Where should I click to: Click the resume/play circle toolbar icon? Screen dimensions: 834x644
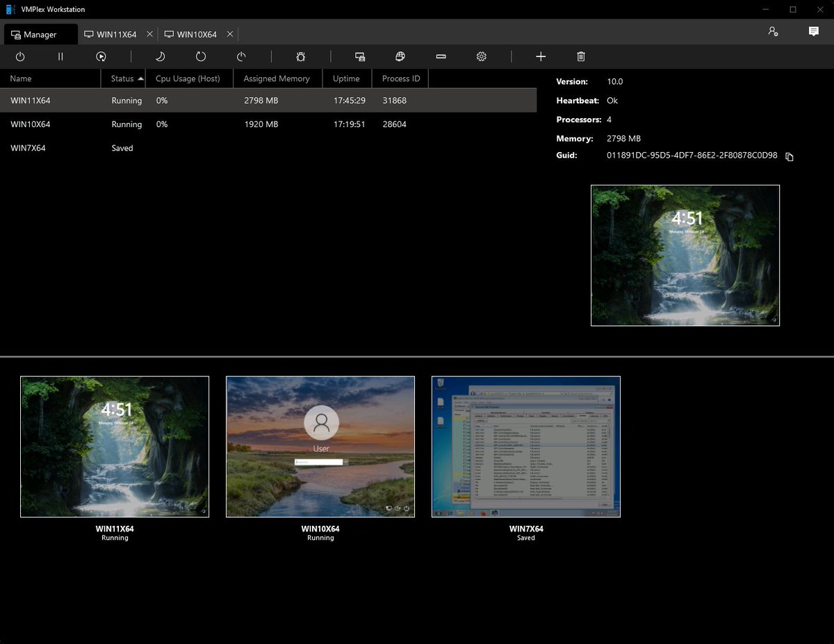[x=101, y=57]
